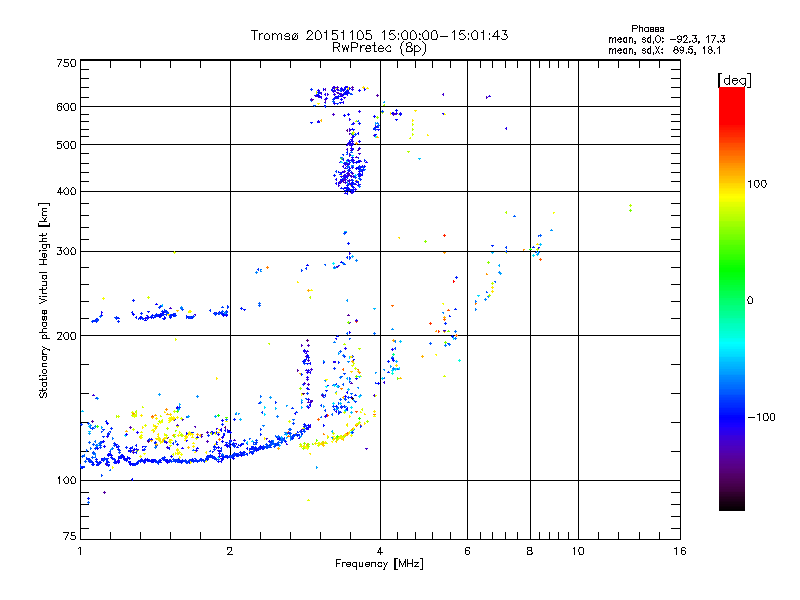Click the x-axis tick label '16'
The image size is (800, 600).
pyautogui.click(x=680, y=551)
